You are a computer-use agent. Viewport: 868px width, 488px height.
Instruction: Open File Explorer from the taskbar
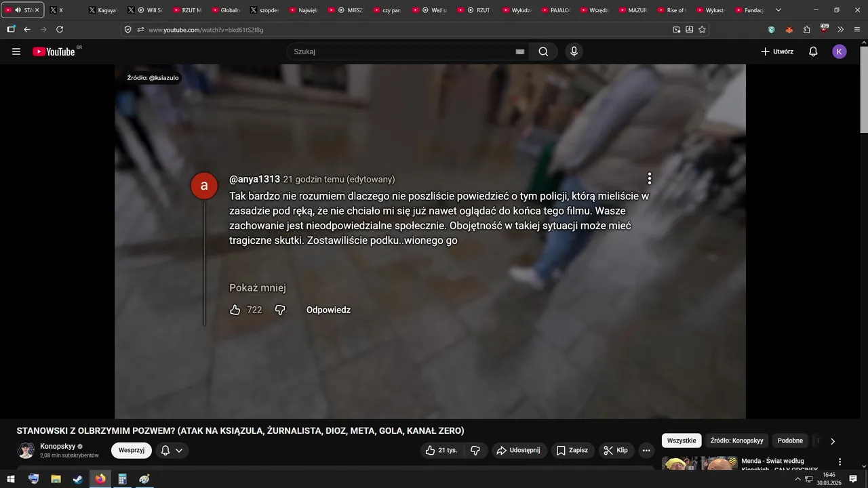click(56, 479)
